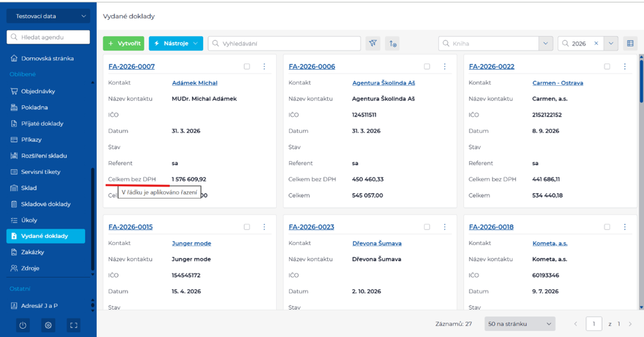Image resolution: width=644 pixels, height=337 pixels.
Task: Clear the 2026 year filter with X
Action: click(x=596, y=43)
